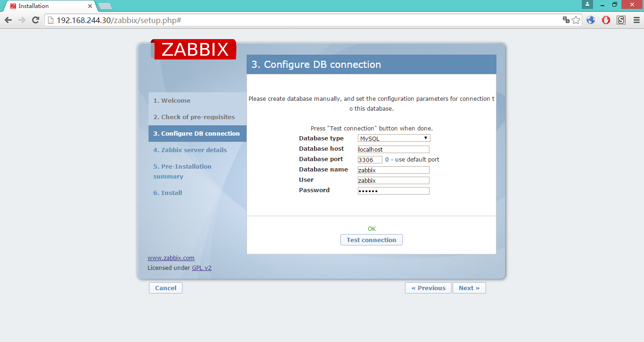Click the Test connection button

(x=372, y=240)
